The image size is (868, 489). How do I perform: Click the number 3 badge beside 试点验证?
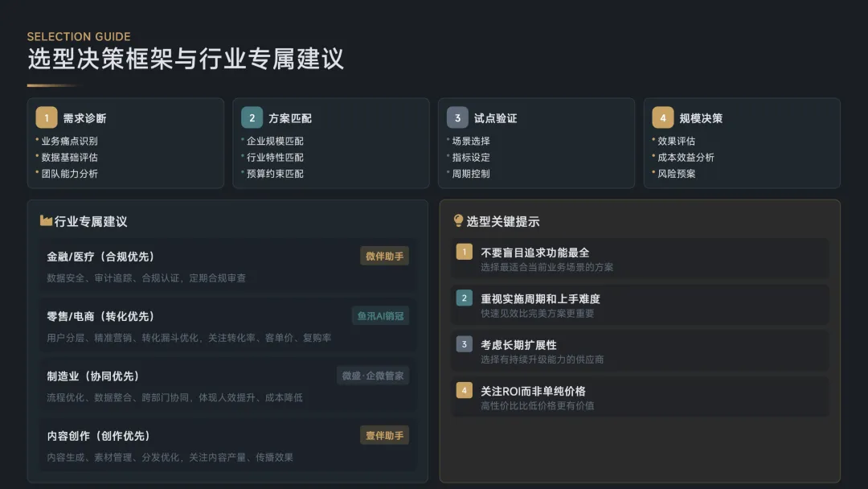tap(457, 117)
